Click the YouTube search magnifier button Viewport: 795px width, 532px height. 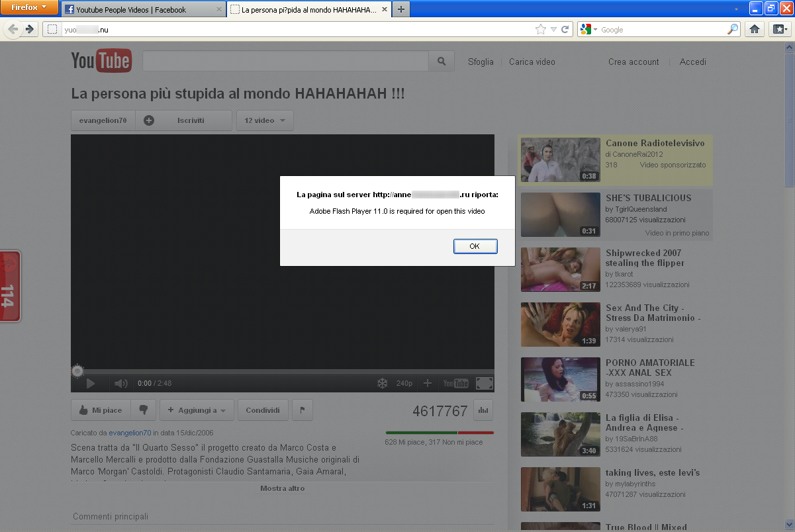coord(442,61)
